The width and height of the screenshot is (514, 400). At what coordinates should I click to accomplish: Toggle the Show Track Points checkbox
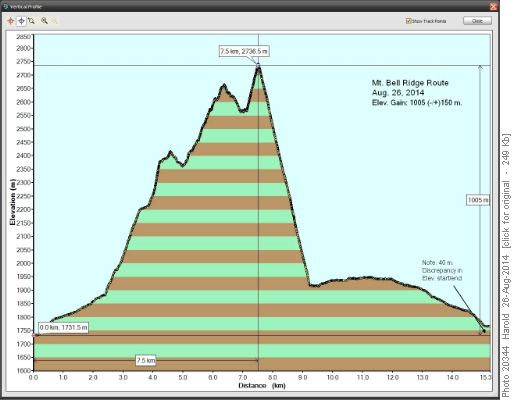pyautogui.click(x=408, y=21)
